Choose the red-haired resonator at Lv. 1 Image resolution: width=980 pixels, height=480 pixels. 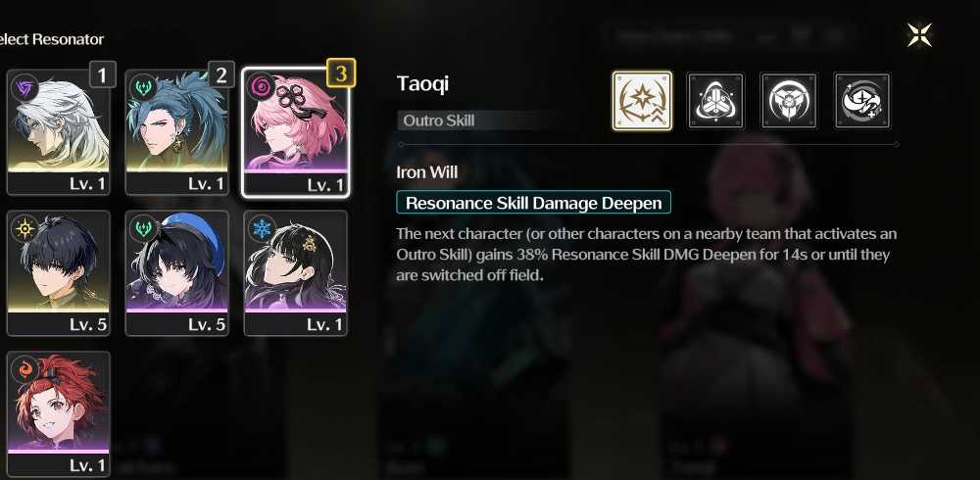[58, 413]
